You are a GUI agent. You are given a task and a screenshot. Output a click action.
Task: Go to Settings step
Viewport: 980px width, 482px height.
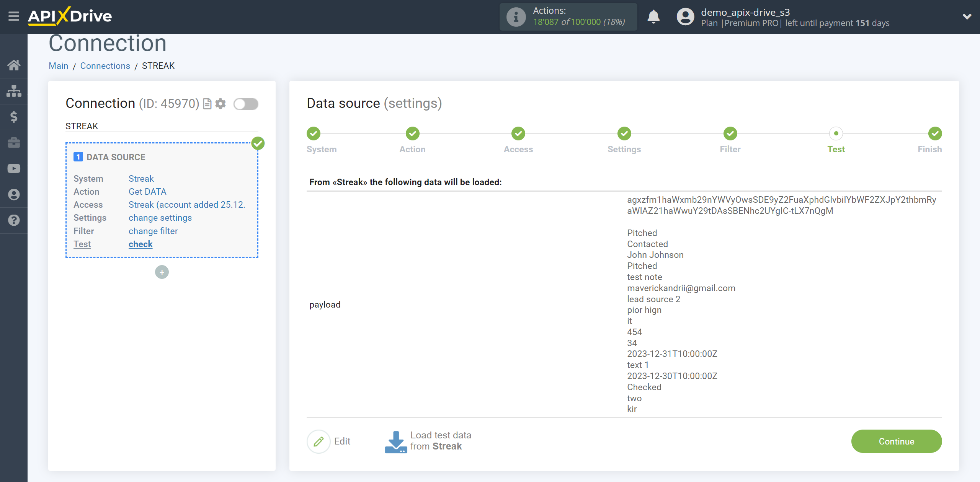point(624,134)
